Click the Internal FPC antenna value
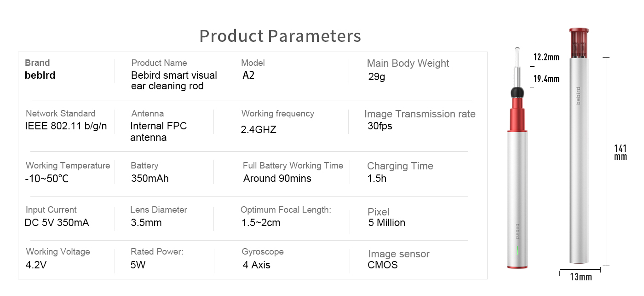The height and width of the screenshot is (296, 644). (x=159, y=132)
